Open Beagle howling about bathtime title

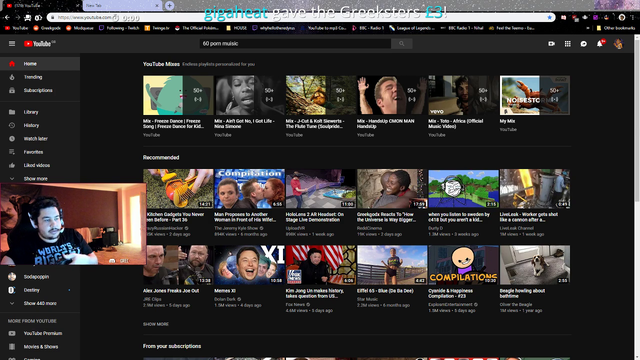[522, 293]
